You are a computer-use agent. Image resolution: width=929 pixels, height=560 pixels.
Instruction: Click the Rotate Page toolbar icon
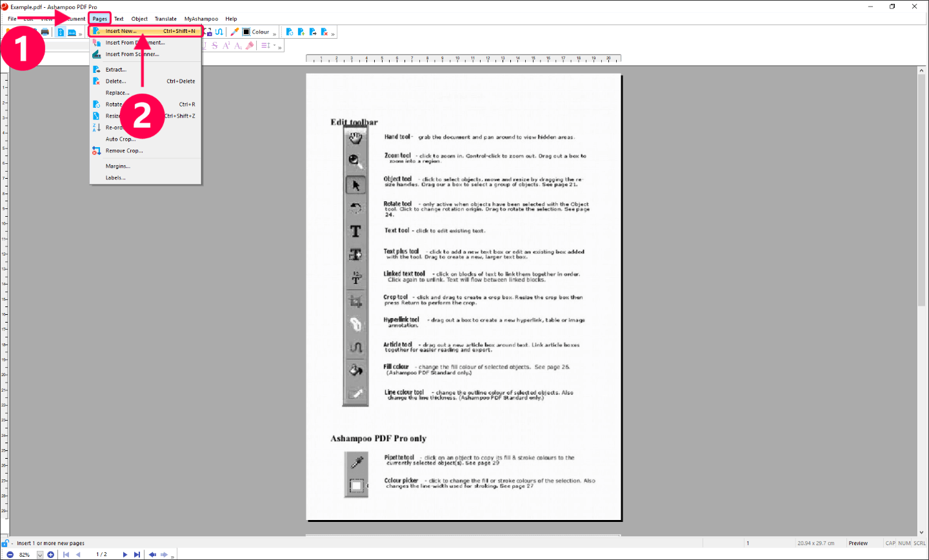pyautogui.click(x=290, y=32)
